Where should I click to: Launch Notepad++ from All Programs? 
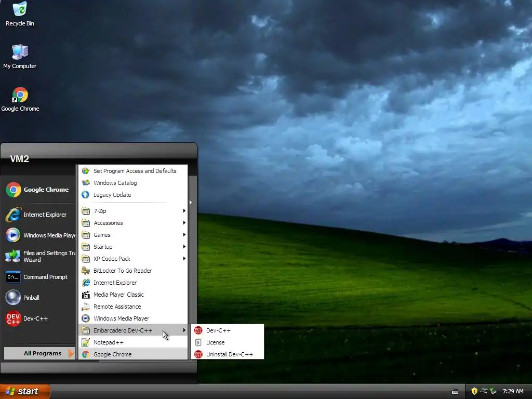click(x=133, y=342)
